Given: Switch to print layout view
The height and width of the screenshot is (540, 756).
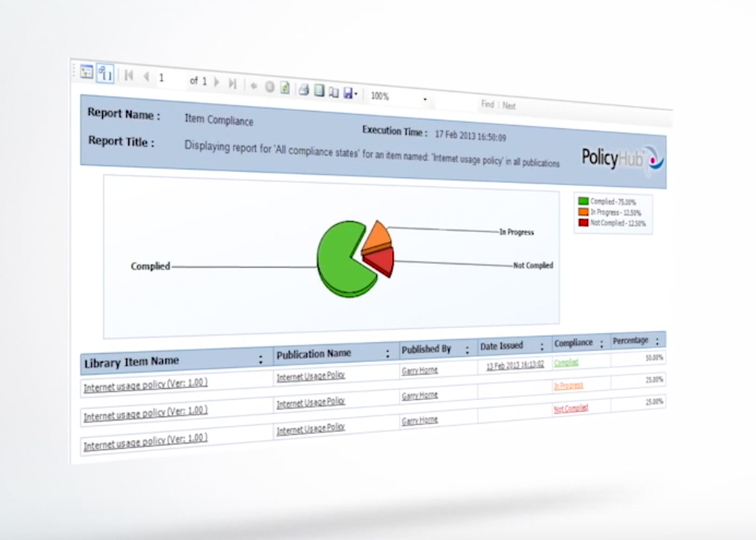Looking at the screenshot, I should click(319, 90).
